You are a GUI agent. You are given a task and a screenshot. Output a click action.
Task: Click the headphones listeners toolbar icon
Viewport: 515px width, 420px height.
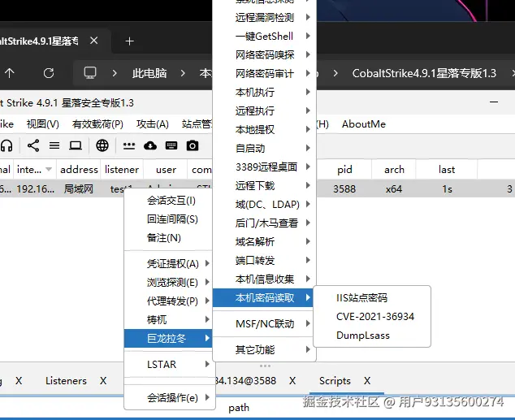pos(6,145)
